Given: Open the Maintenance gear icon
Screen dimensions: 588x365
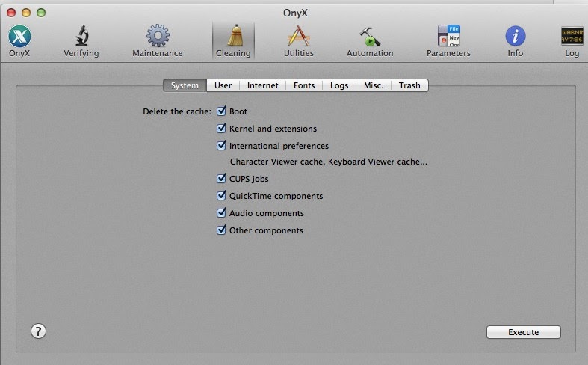Looking at the screenshot, I should (158, 36).
